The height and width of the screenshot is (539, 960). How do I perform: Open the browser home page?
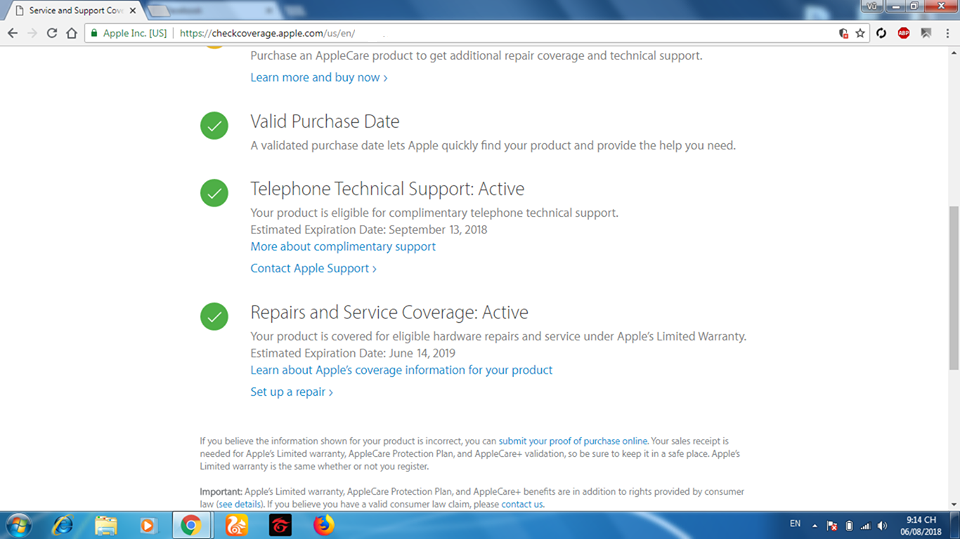click(x=72, y=33)
